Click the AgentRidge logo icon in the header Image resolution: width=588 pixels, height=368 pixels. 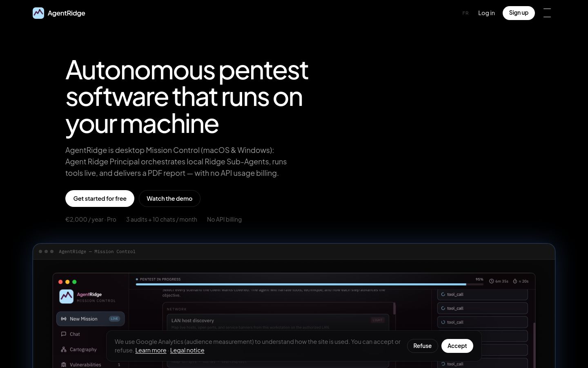click(x=38, y=13)
